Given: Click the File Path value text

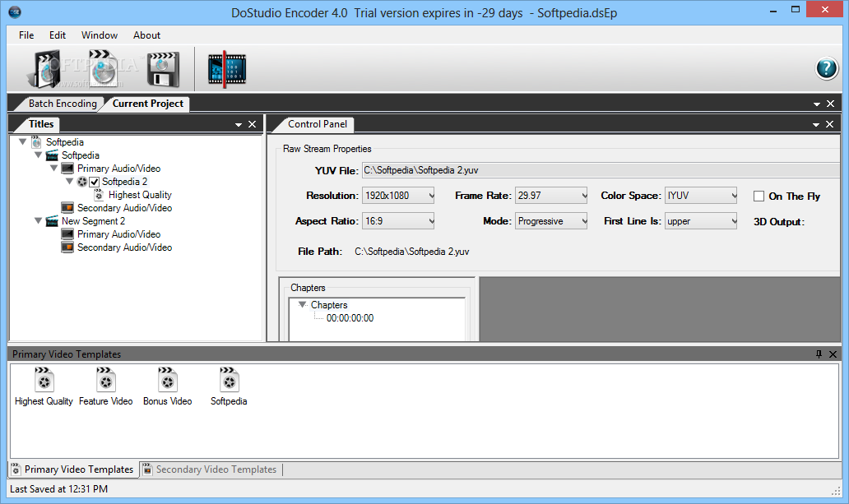Looking at the screenshot, I should click(412, 252).
